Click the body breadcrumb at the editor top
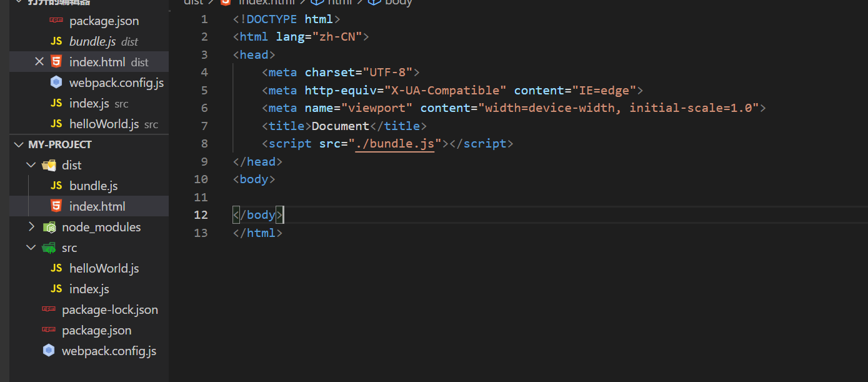 pyautogui.click(x=397, y=3)
